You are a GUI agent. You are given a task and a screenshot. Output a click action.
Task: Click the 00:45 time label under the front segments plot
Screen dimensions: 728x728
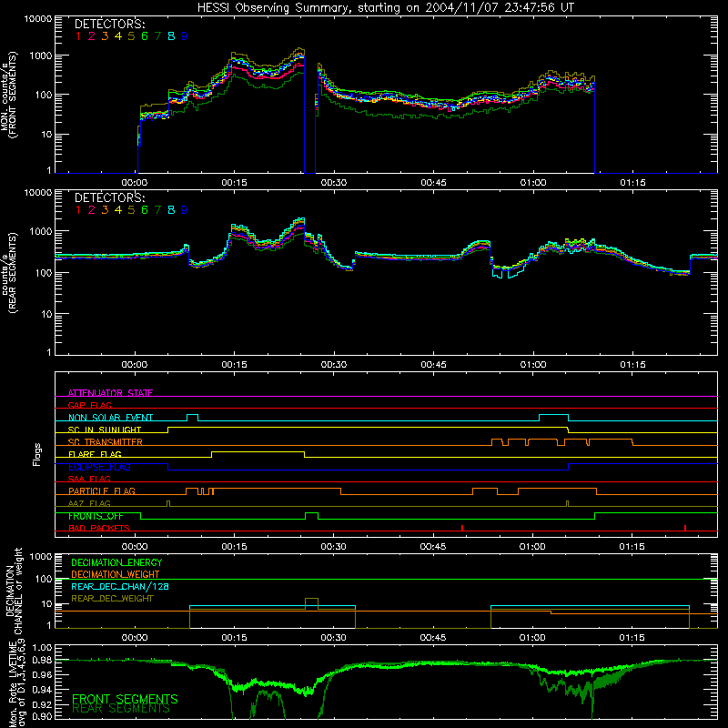coord(433,183)
